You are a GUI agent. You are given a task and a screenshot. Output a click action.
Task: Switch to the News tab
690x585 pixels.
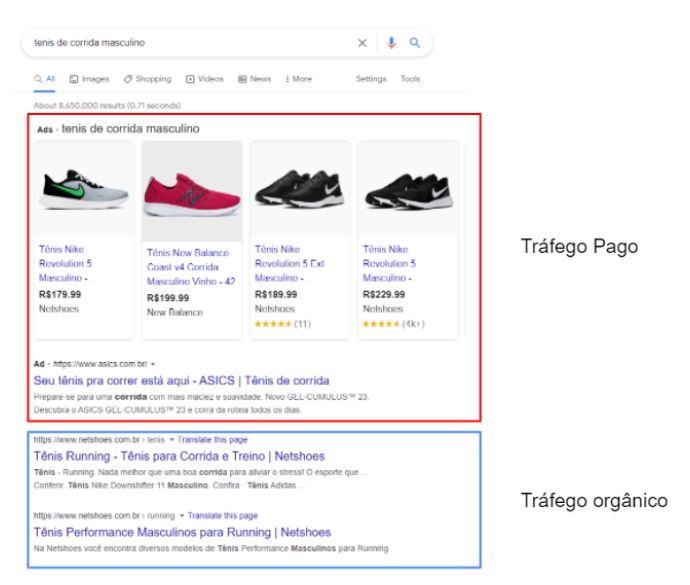[x=254, y=79]
